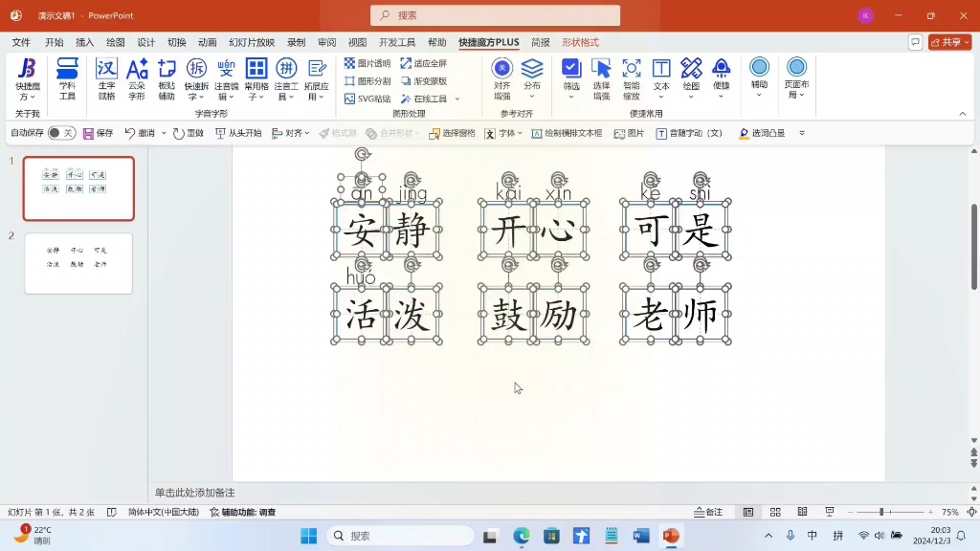Click 从头开始 to start slideshow
Screen dimensions: 980x551
[243, 133]
